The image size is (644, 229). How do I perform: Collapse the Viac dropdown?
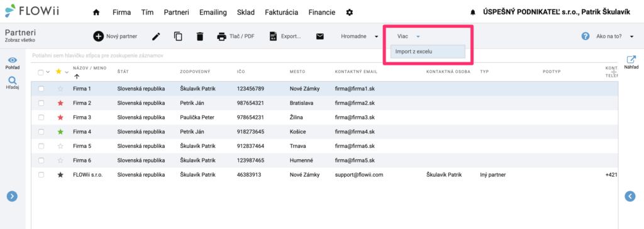point(409,36)
